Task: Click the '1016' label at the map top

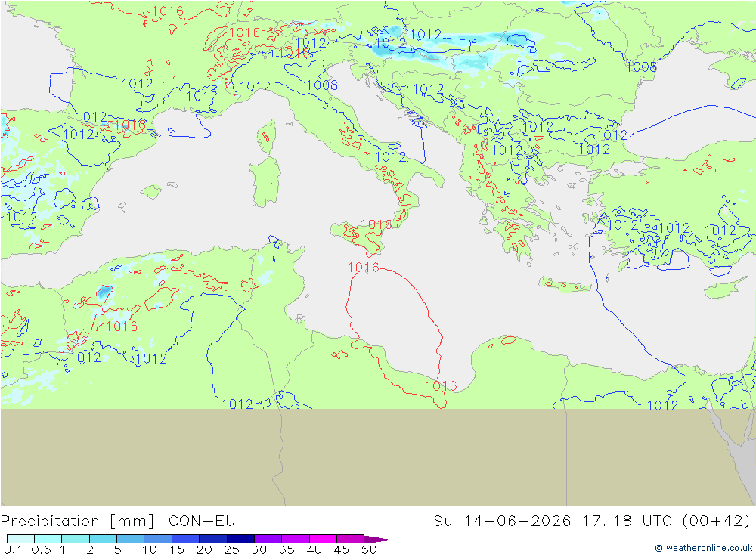Action: pos(168,11)
